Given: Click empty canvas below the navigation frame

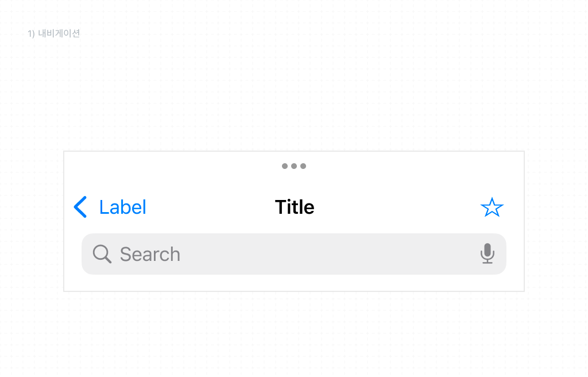Looking at the screenshot, I should [x=294, y=333].
